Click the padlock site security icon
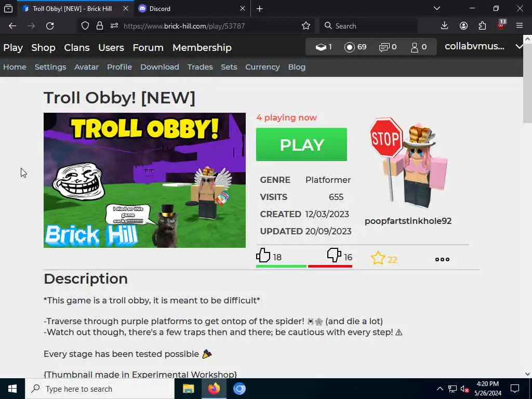The image size is (532, 399). pyautogui.click(x=99, y=26)
